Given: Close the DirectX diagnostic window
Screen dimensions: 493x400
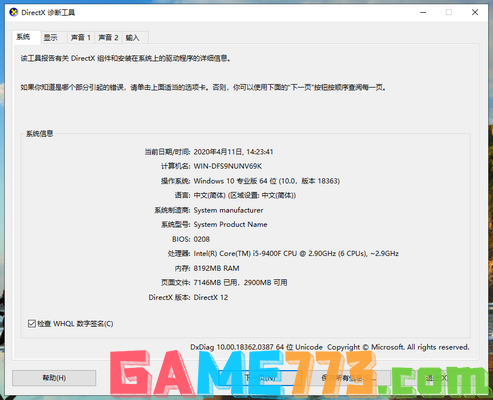Looking at the screenshot, I should point(475,12).
